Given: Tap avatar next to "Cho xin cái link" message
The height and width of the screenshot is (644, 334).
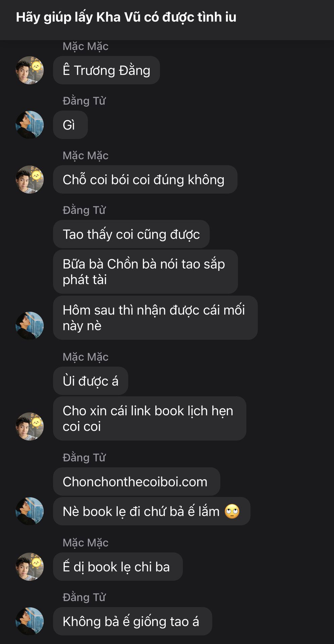Looking at the screenshot, I should 30,426.
